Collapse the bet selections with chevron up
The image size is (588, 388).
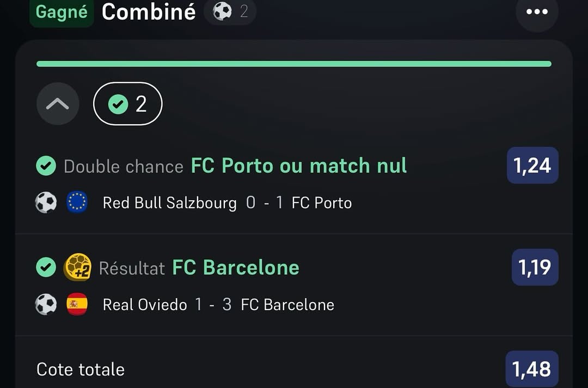point(58,103)
